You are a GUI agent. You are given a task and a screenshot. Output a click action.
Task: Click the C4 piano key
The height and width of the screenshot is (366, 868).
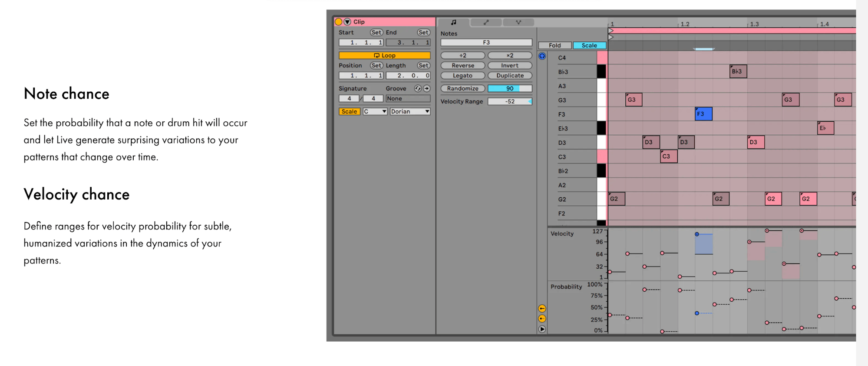point(602,58)
